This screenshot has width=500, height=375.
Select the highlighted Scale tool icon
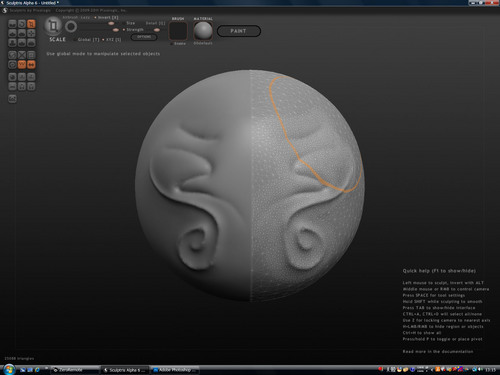click(31, 24)
